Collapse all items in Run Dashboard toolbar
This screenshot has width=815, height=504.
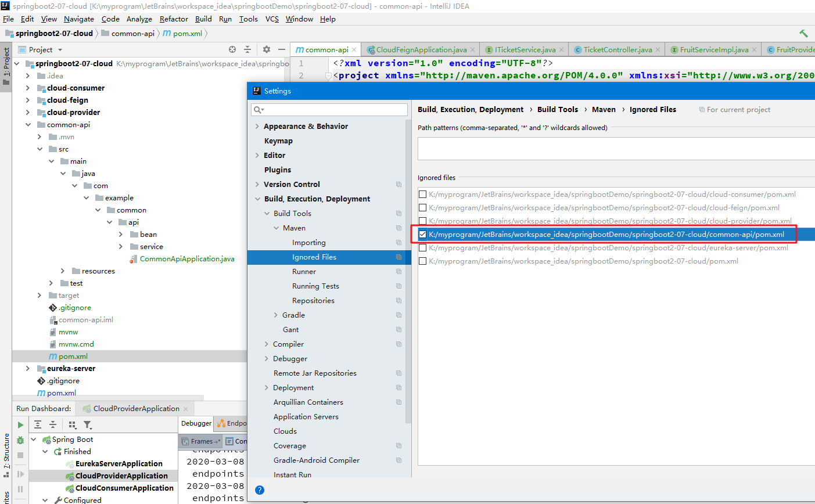pyautogui.click(x=53, y=424)
